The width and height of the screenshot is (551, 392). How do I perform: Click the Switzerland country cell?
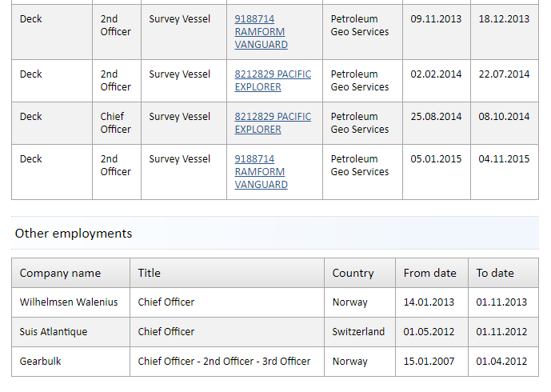coord(360,332)
